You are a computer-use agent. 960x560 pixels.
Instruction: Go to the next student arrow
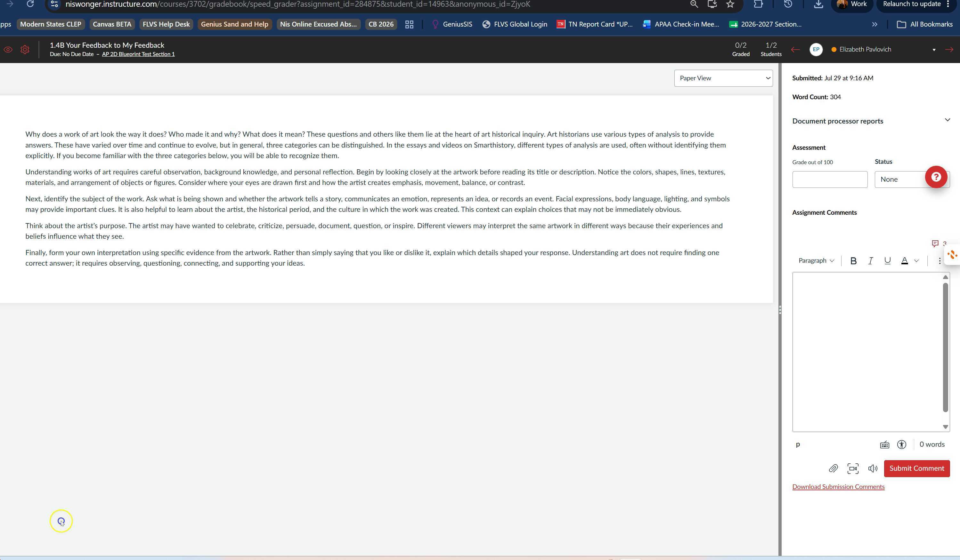(949, 50)
